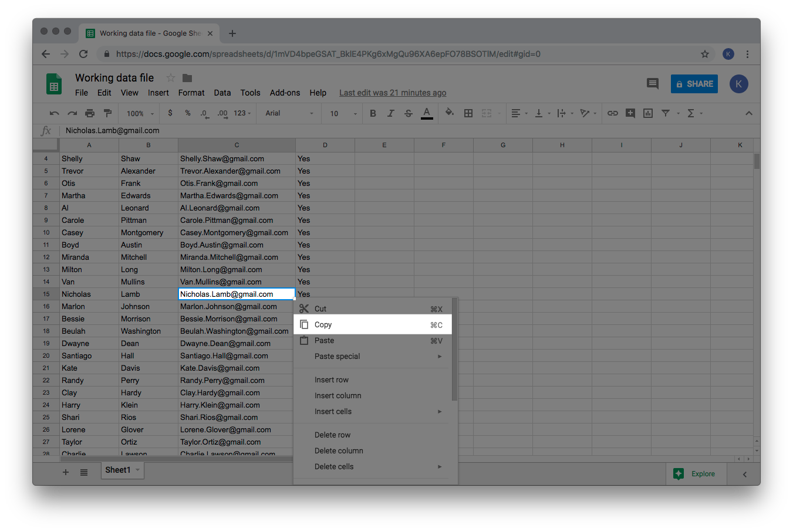Open text rotation dropdown
The height and width of the screenshot is (532, 793).
coord(588,113)
